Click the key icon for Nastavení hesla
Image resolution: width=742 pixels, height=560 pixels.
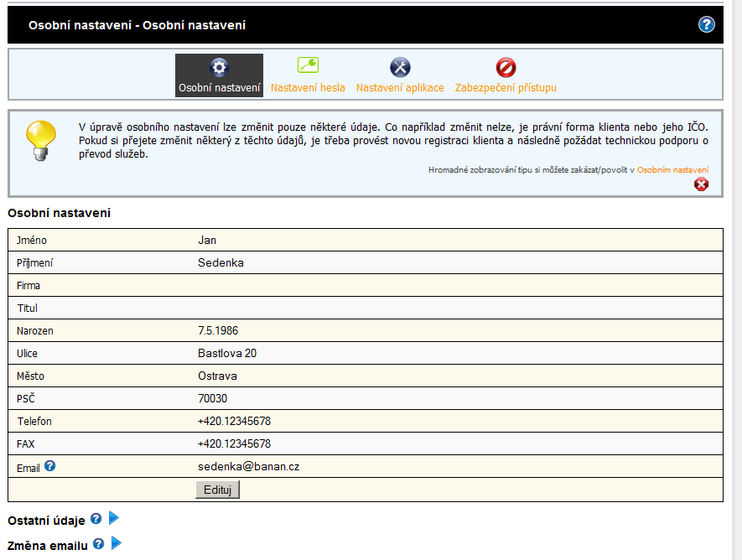(x=308, y=67)
